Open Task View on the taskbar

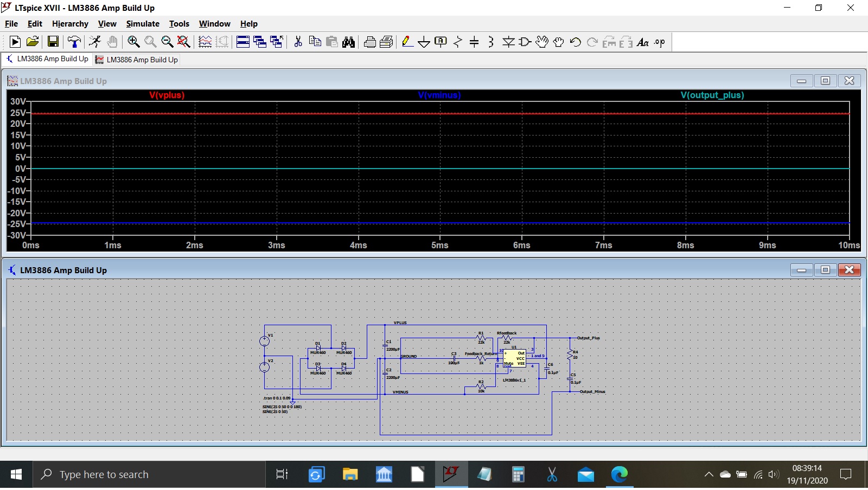coord(282,475)
